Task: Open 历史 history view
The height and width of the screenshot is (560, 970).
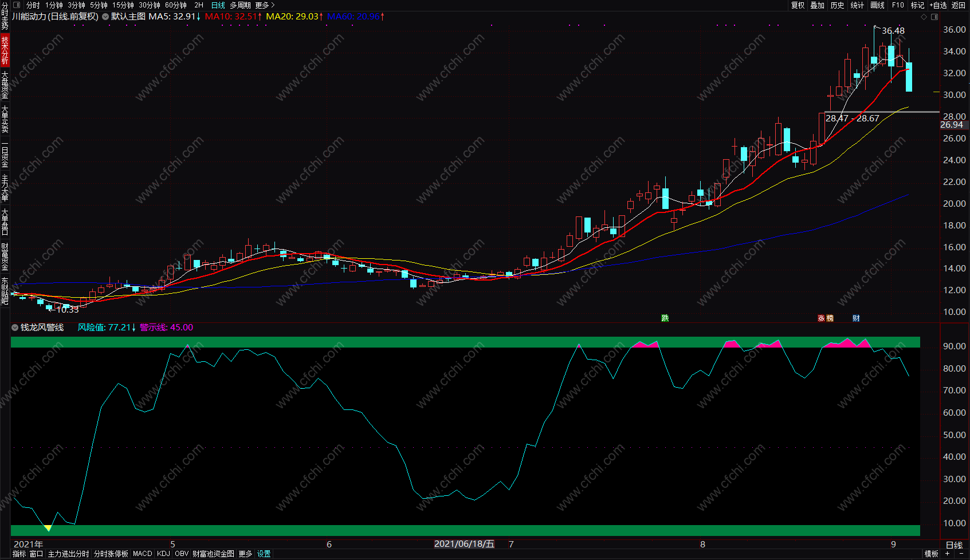Action: click(x=838, y=5)
